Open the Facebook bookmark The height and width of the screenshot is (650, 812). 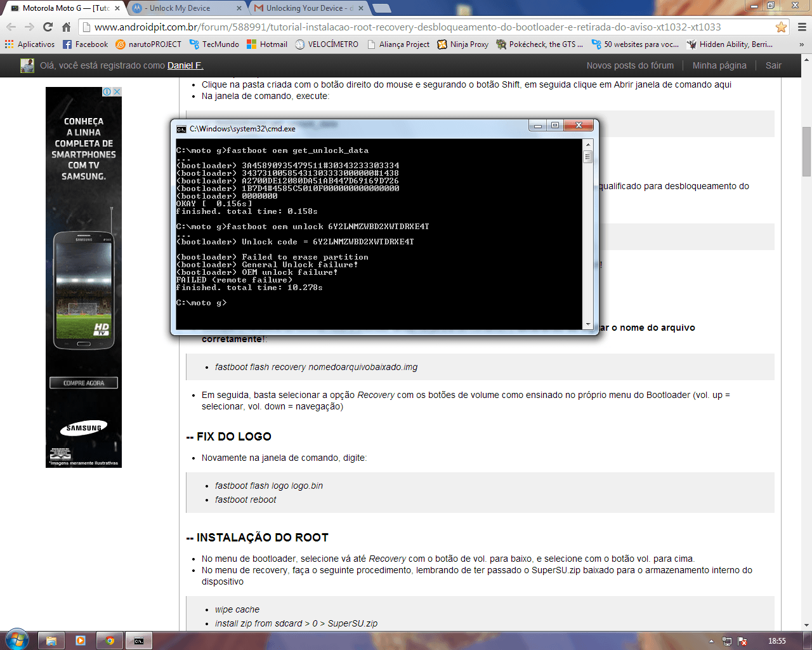86,44
